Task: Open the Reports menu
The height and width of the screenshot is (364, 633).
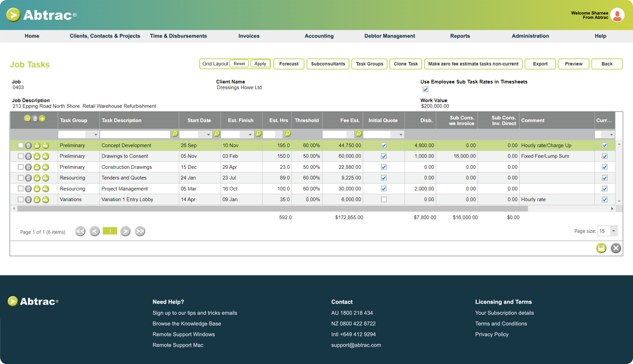Action: (460, 36)
